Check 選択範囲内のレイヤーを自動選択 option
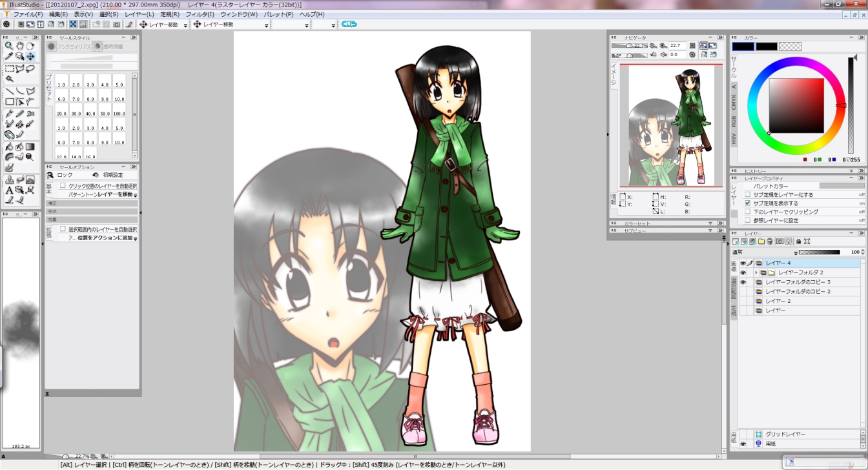868x470 pixels. tap(63, 229)
